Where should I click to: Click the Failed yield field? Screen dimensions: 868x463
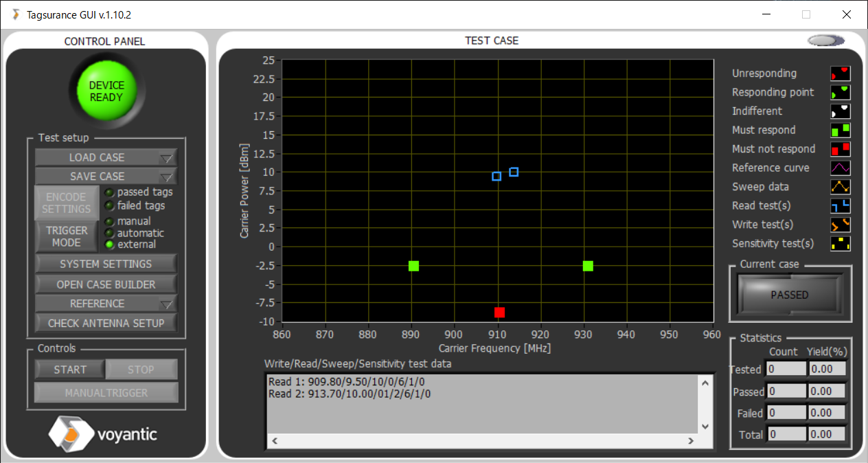pyautogui.click(x=827, y=412)
